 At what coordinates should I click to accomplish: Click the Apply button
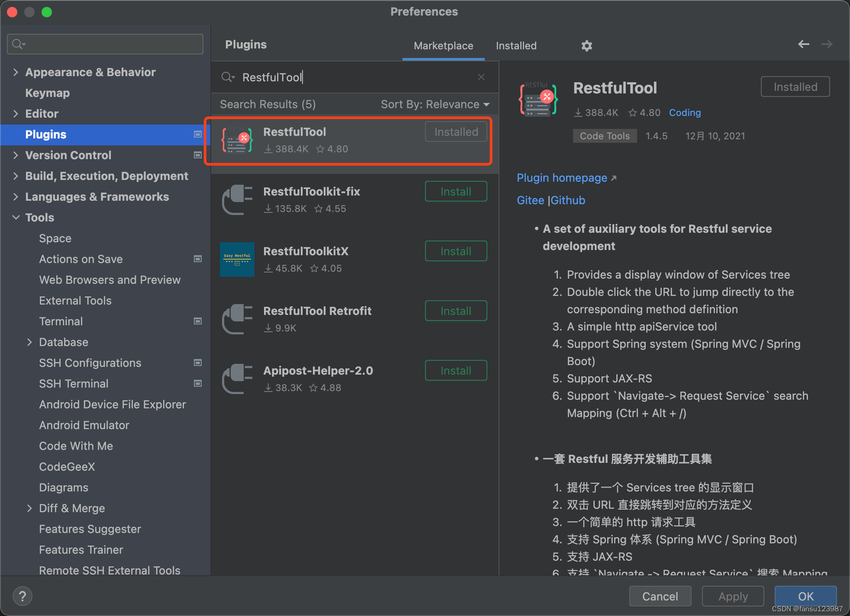[733, 596]
